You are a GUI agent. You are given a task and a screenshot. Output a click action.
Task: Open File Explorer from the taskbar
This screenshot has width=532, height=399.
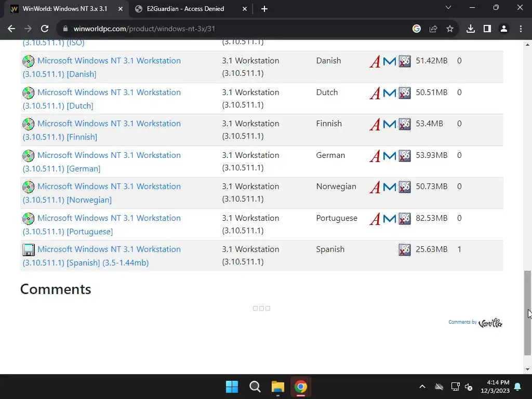pos(277,387)
